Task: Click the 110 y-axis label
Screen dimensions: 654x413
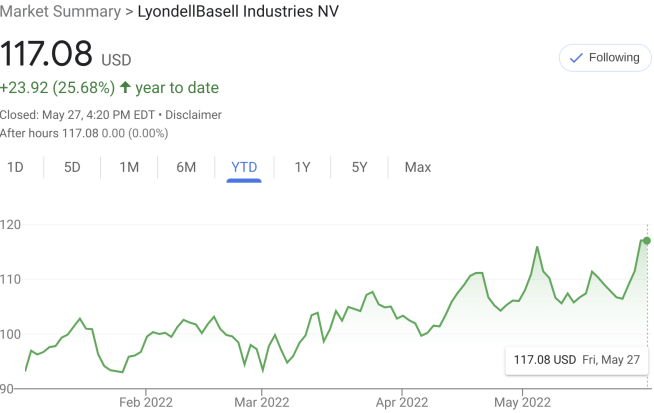Action: 10,280
